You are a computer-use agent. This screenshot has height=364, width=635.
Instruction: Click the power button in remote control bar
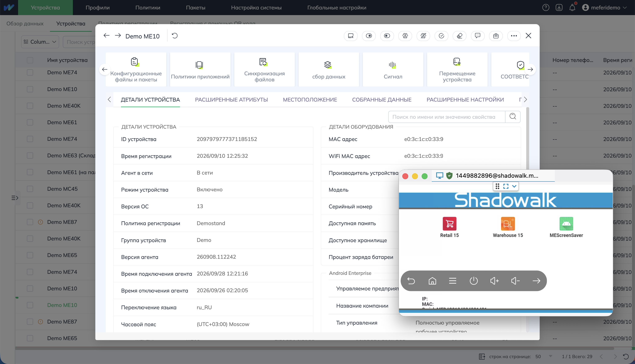(473, 281)
